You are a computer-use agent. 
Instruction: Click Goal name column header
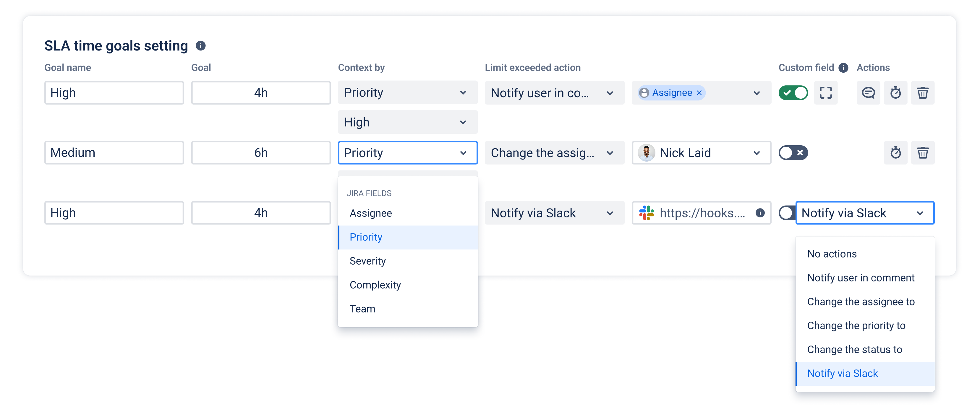[68, 68]
